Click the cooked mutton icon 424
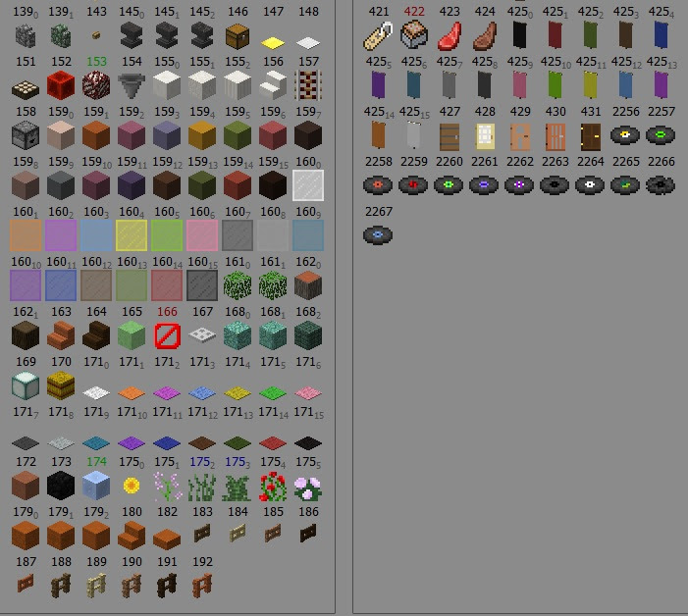 pyautogui.click(x=485, y=36)
